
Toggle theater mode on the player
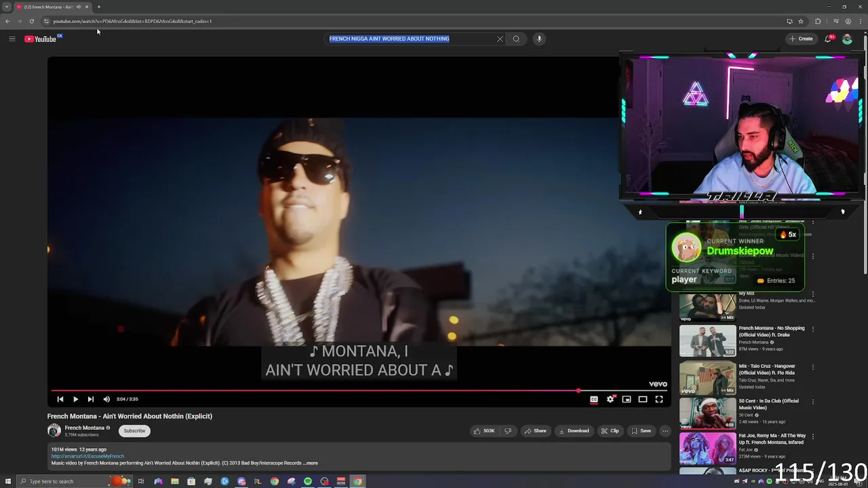pyautogui.click(x=643, y=399)
